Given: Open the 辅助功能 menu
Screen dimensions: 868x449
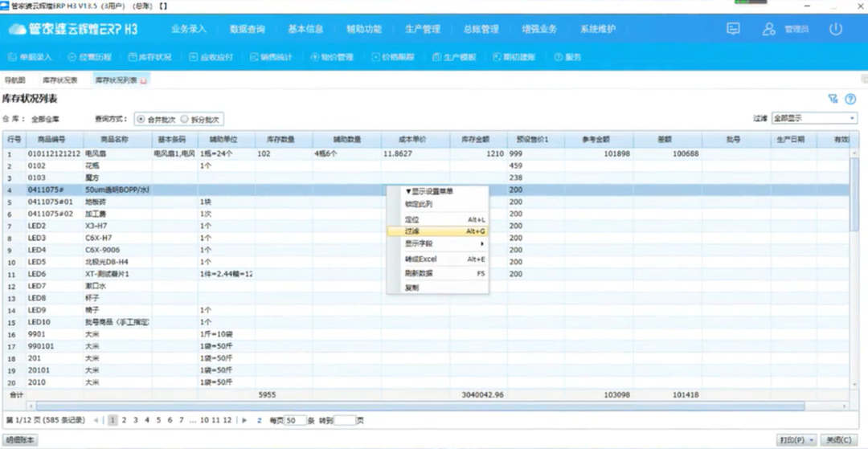Looking at the screenshot, I should point(364,29).
